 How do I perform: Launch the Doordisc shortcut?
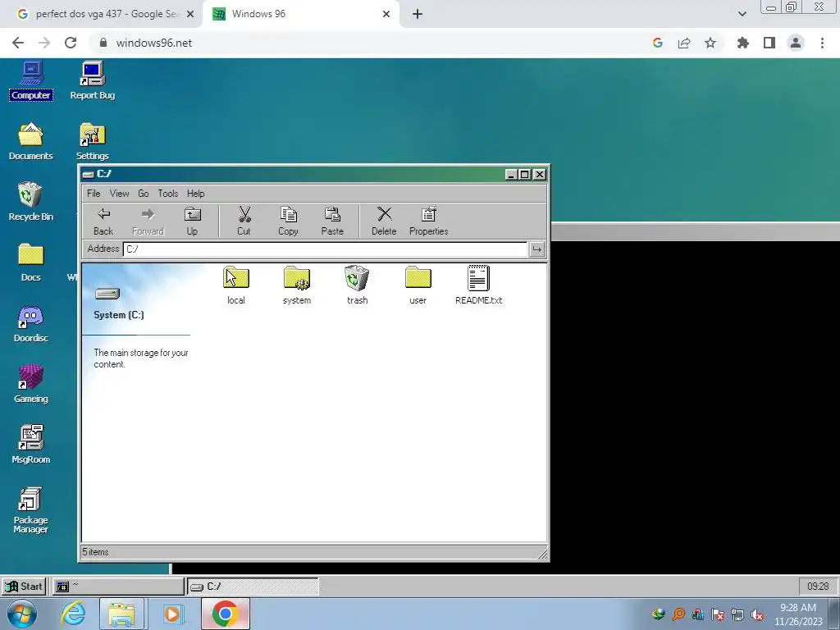point(31,323)
